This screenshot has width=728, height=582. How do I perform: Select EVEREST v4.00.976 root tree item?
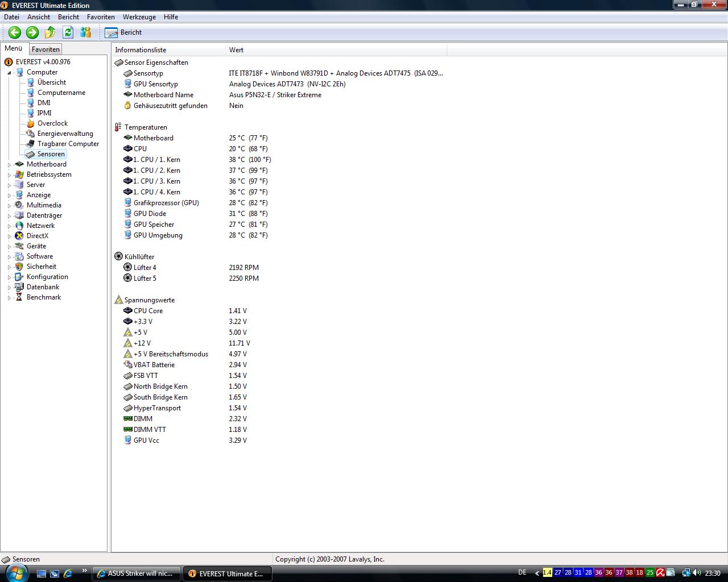(43, 62)
